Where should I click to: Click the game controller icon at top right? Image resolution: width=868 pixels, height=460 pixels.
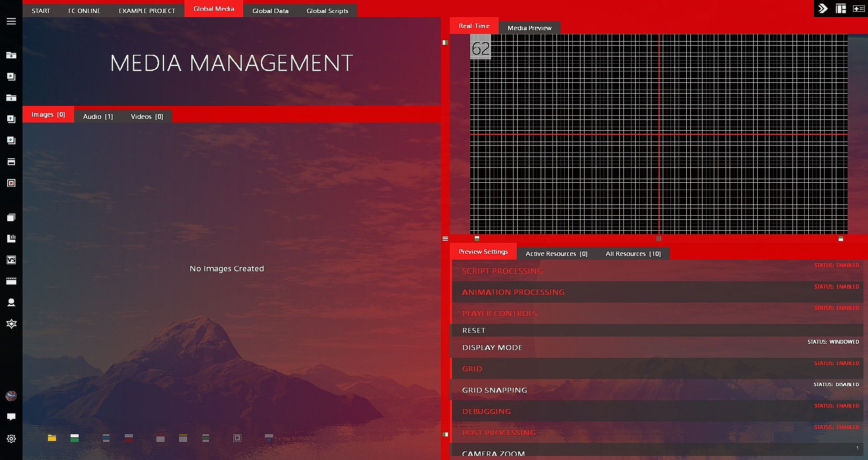click(x=858, y=9)
